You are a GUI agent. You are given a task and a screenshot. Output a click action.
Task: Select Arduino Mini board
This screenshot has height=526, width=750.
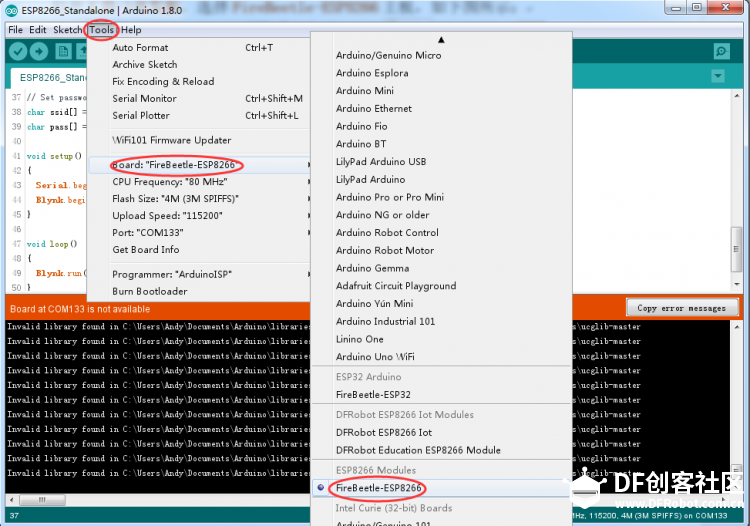coord(441,91)
